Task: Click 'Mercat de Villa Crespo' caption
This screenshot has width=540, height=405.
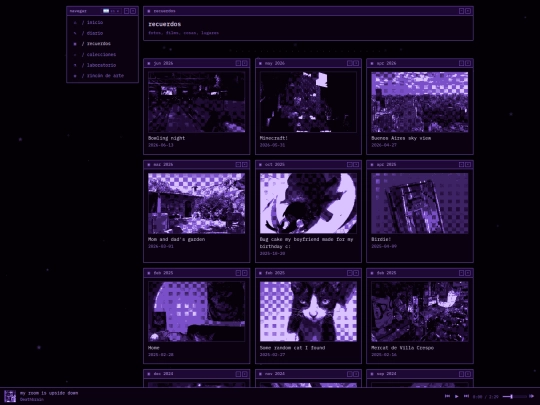Action: [x=402, y=348]
